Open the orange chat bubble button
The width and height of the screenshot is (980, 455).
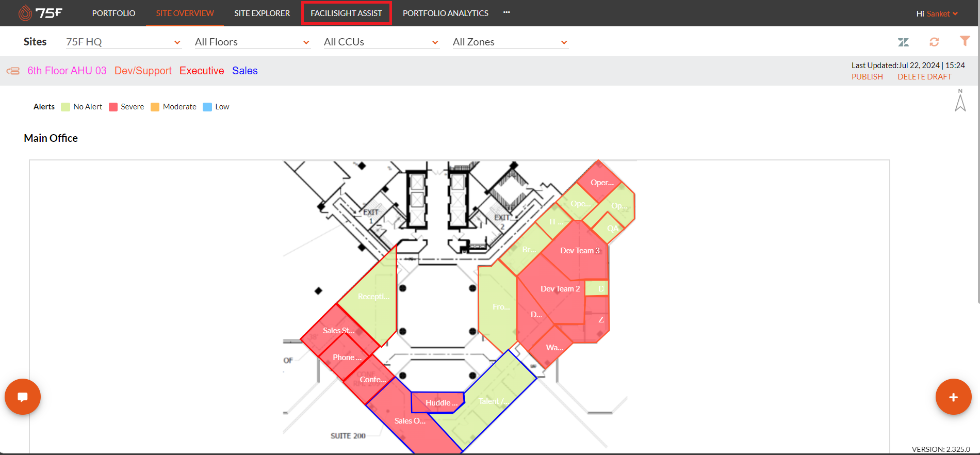click(x=23, y=397)
